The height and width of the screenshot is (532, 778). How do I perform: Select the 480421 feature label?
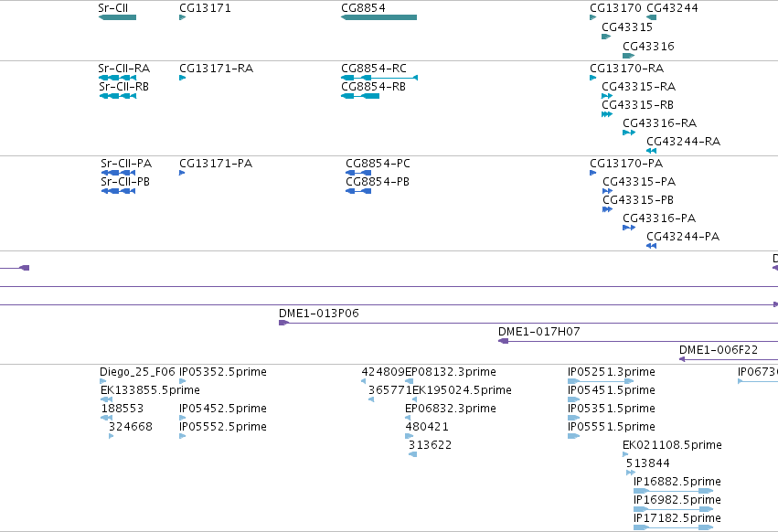(x=427, y=427)
